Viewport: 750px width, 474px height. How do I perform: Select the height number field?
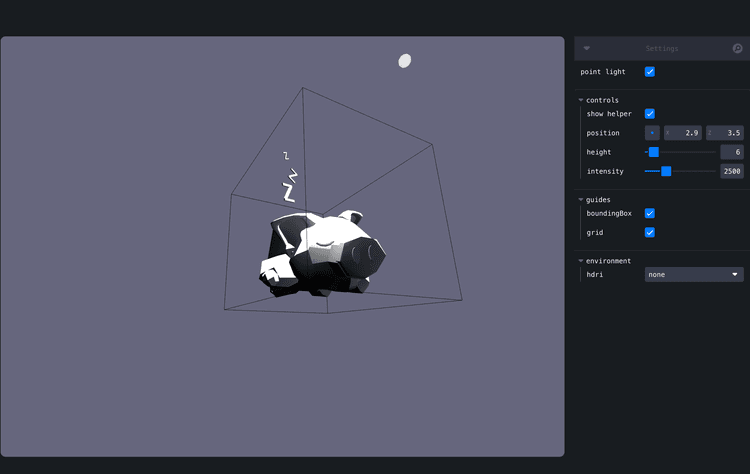[731, 152]
